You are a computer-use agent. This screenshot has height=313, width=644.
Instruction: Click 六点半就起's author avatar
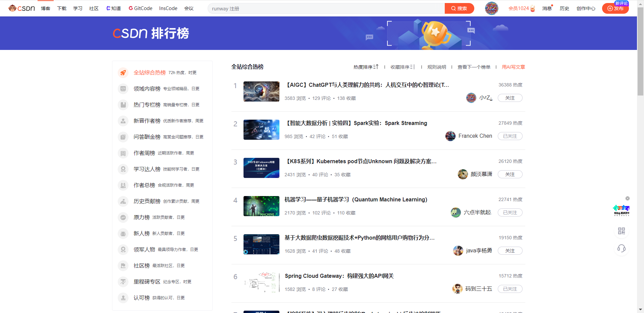(456, 212)
